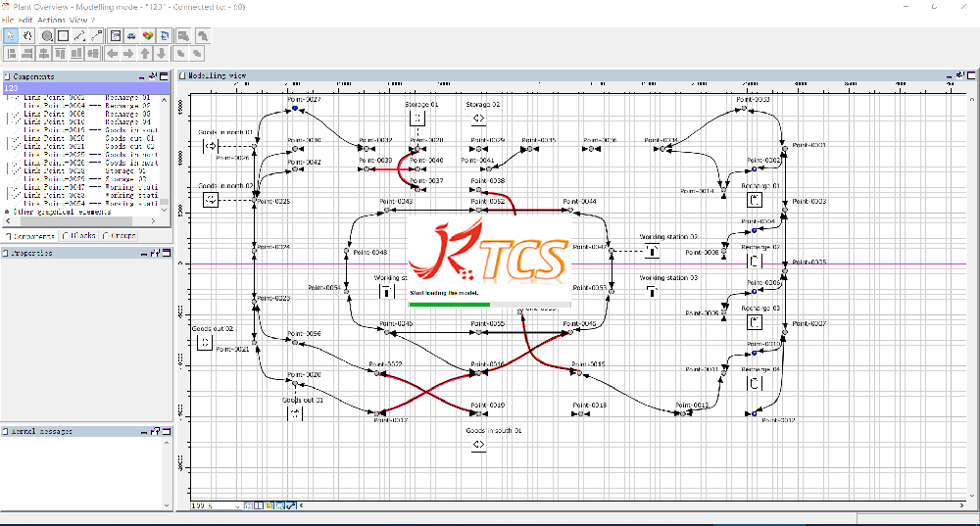
Task: Choose the create location tool
Action: click(63, 35)
